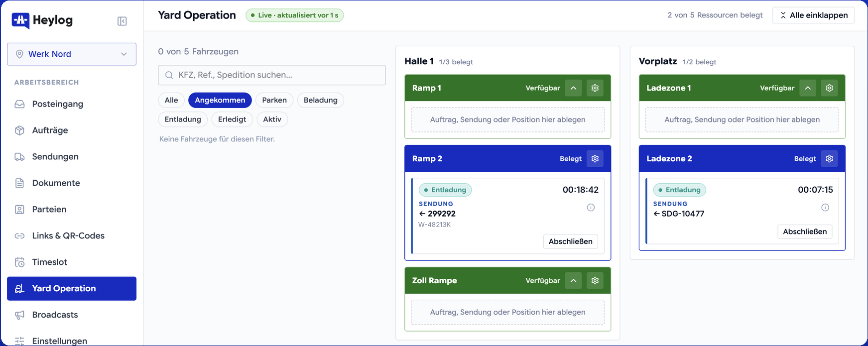Click the location pin icon in Werk Nord
Image resolution: width=868 pixels, height=346 pixels.
[19, 54]
